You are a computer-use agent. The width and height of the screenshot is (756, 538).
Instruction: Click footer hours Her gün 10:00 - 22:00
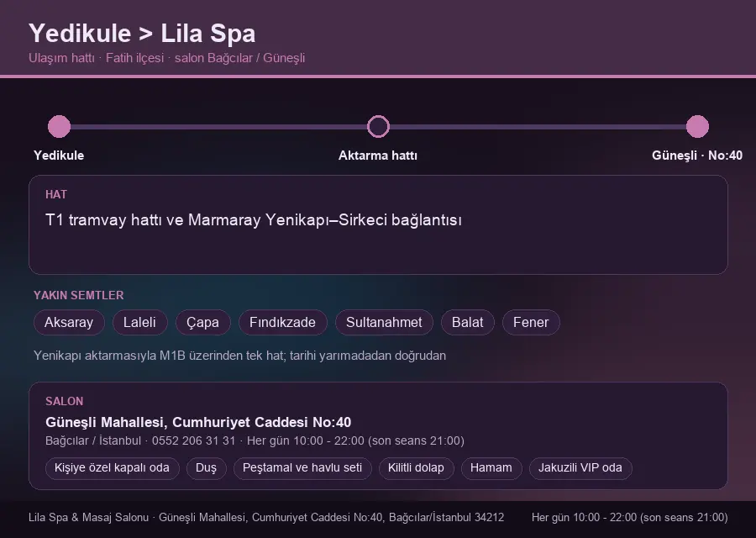click(x=630, y=517)
